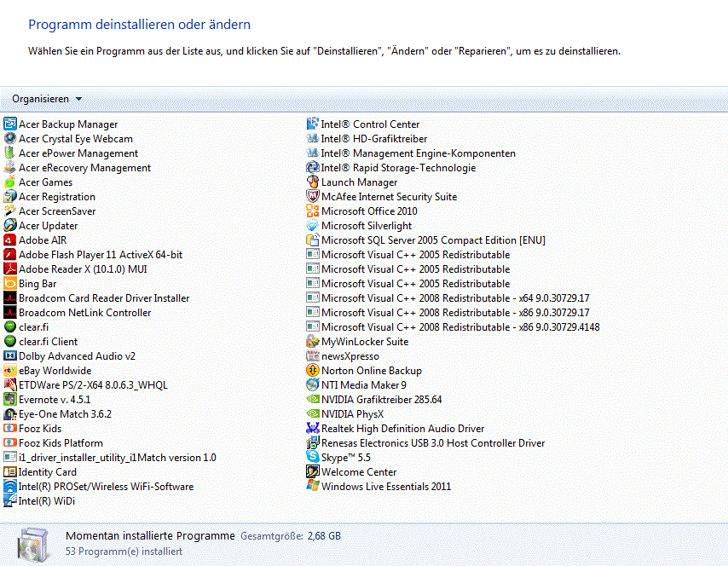Image resolution: width=728 pixels, height=566 pixels.
Task: Click the Acer Crystal Eye Webcam icon
Action: pos(9,138)
